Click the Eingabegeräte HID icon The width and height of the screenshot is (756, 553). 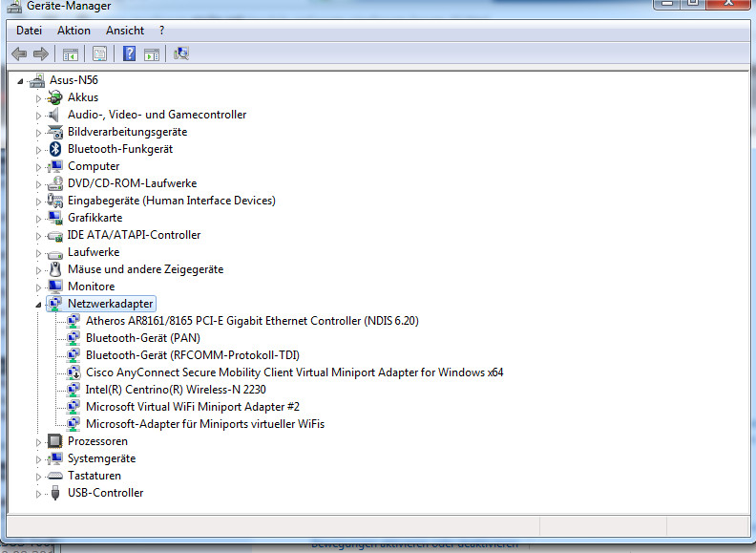coord(55,201)
